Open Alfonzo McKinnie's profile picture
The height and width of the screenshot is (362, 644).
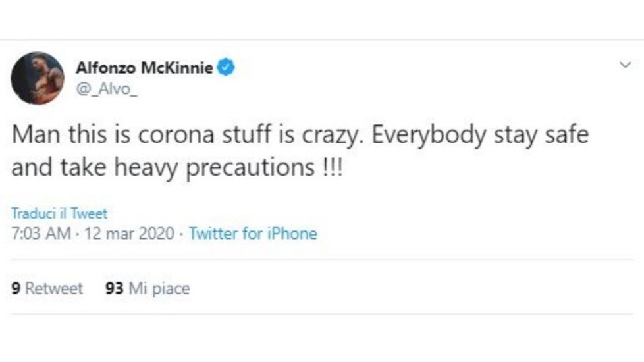[38, 78]
